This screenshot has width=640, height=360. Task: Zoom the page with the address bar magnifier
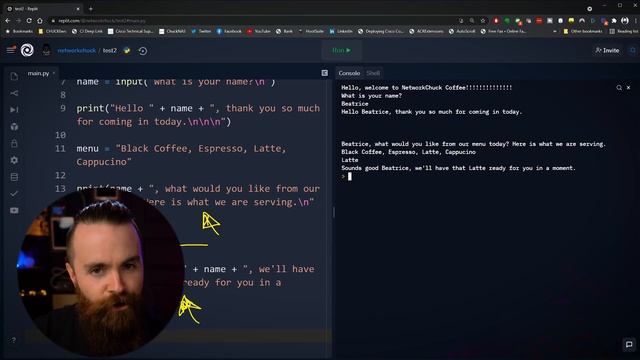click(x=472, y=20)
